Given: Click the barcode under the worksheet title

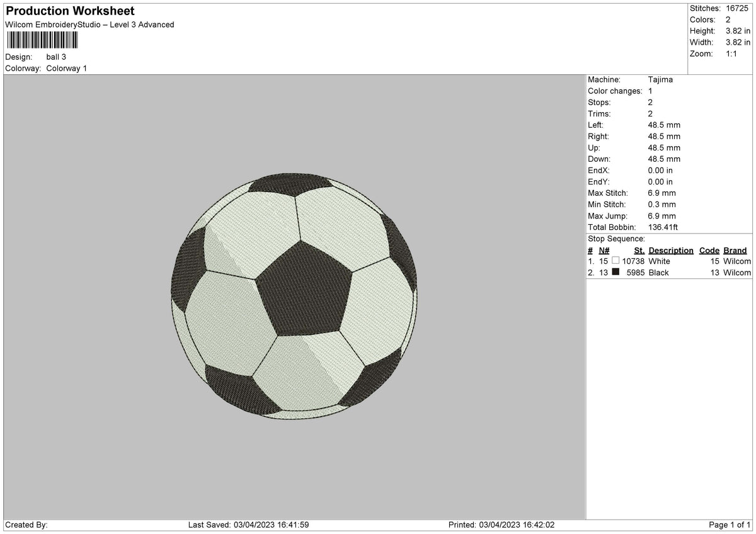Looking at the screenshot, I should pos(42,41).
